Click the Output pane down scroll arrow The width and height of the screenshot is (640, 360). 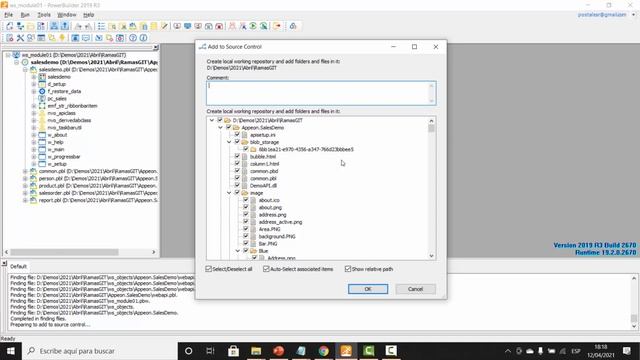pyautogui.click(x=633, y=326)
